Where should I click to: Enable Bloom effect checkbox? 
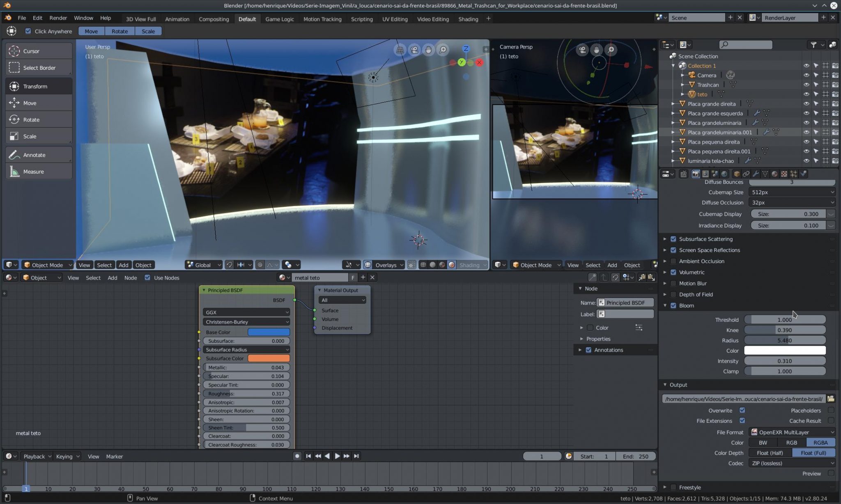coord(673,305)
